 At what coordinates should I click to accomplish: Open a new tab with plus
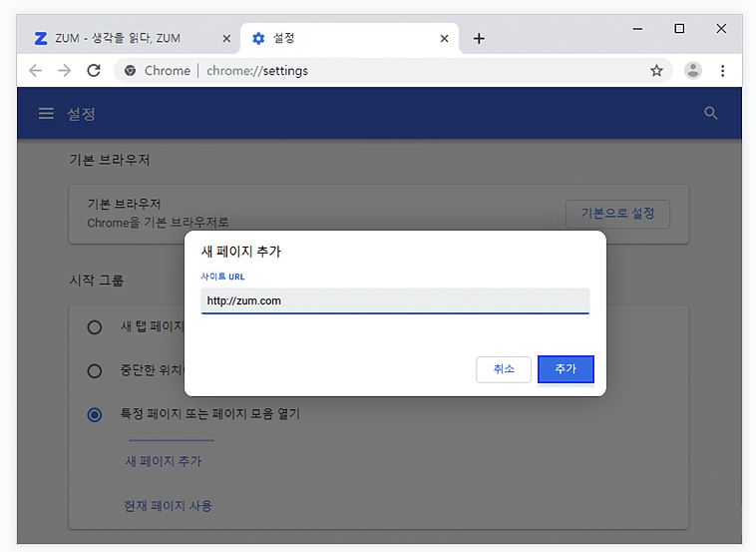[x=479, y=39]
